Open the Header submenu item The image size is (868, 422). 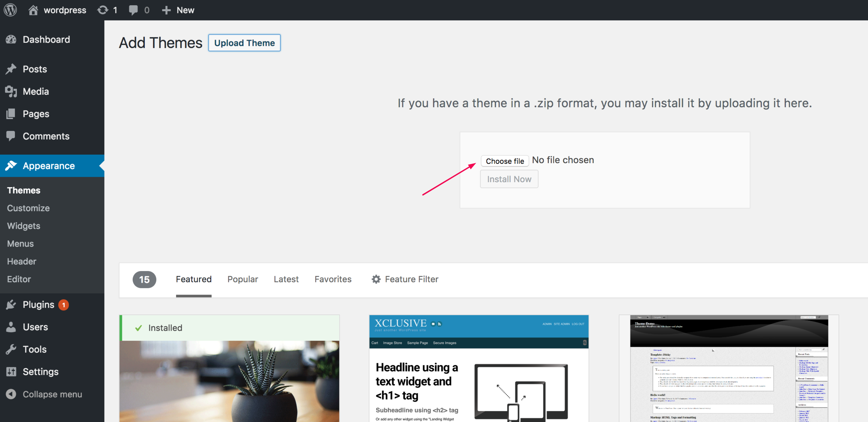tap(22, 261)
